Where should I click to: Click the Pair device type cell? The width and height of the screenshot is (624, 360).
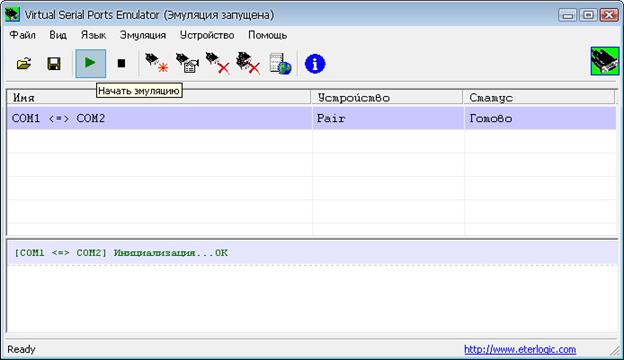click(x=388, y=118)
